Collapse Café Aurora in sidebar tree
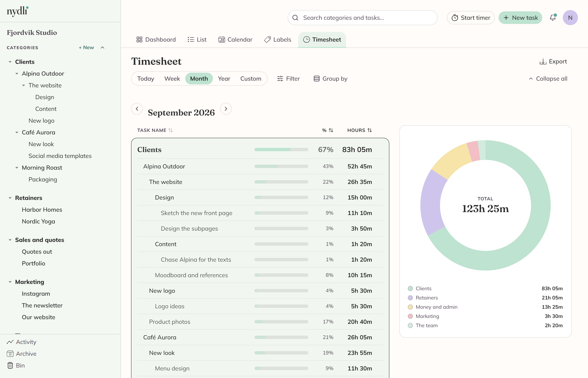The image size is (588, 378). pos(17,132)
